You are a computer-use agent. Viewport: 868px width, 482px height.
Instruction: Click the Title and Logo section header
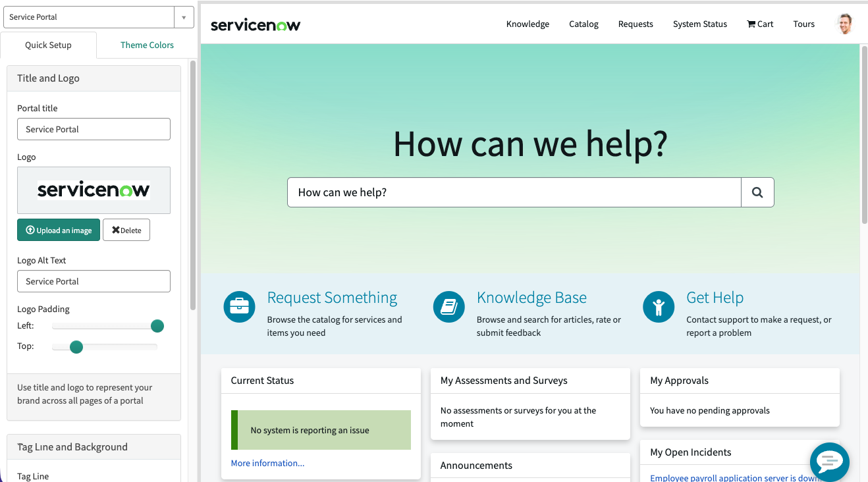pyautogui.click(x=94, y=78)
